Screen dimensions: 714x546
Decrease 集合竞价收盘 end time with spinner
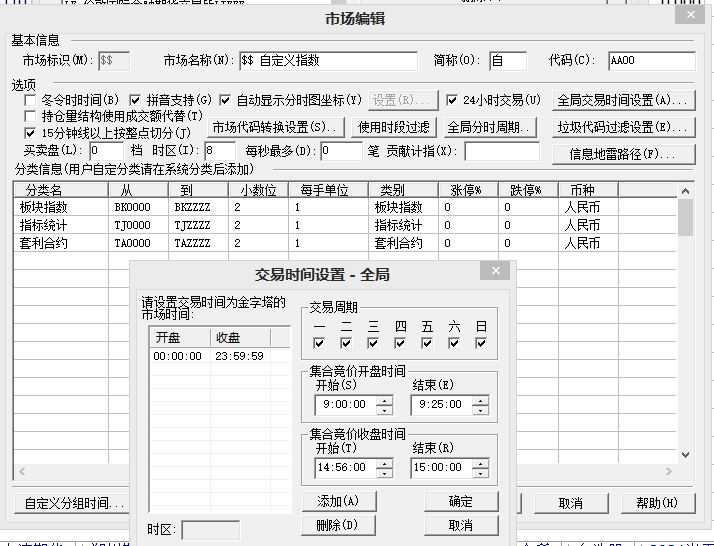(480, 471)
